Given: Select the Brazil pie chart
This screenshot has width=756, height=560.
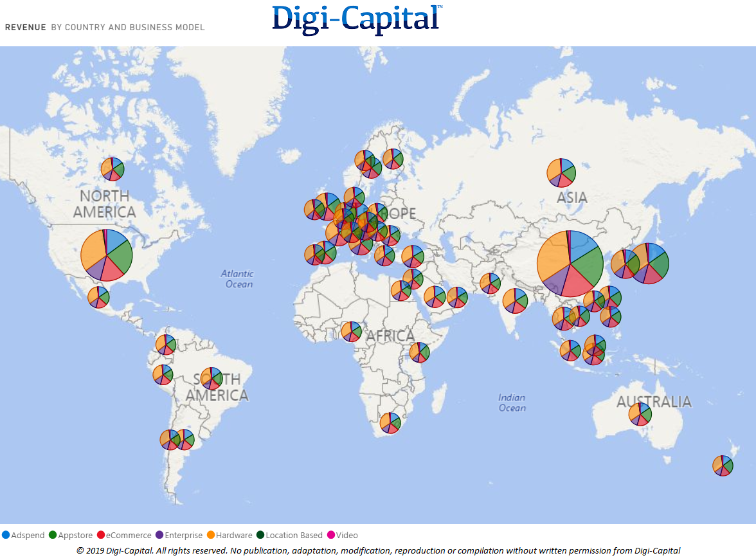Looking at the screenshot, I should point(211,378).
